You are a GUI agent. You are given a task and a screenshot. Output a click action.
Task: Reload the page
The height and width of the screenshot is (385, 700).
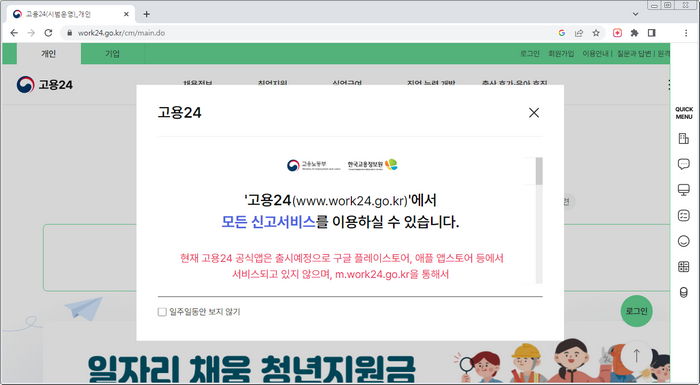48,33
